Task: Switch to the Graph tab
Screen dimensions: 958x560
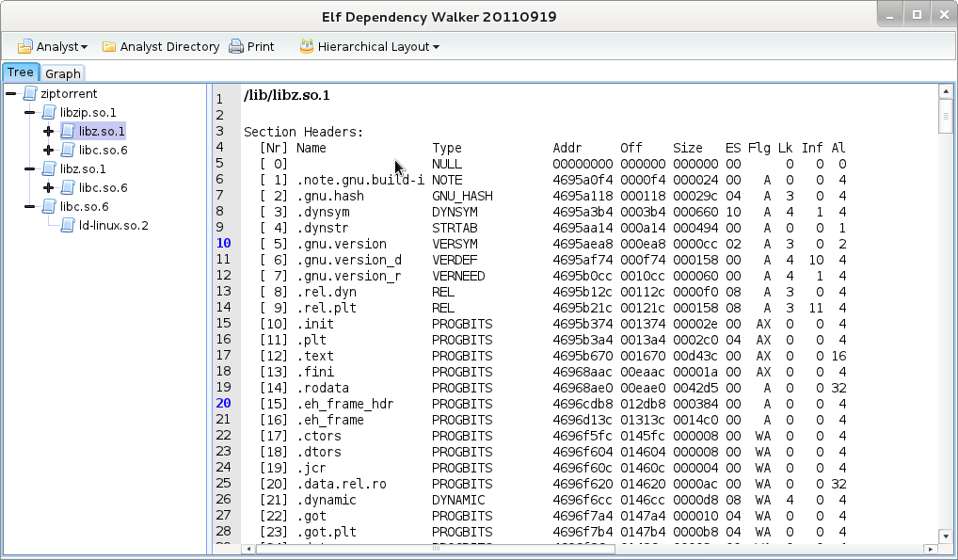Action: 63,73
